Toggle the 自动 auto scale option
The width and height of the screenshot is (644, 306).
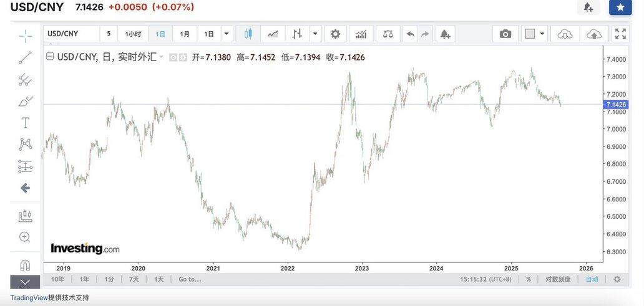[x=592, y=279]
